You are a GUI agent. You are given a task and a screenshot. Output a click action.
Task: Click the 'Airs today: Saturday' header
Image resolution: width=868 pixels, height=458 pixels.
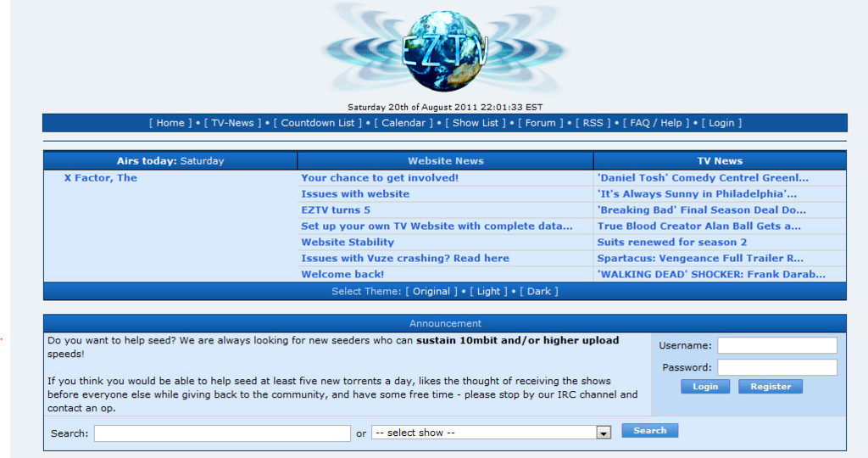coord(170,161)
